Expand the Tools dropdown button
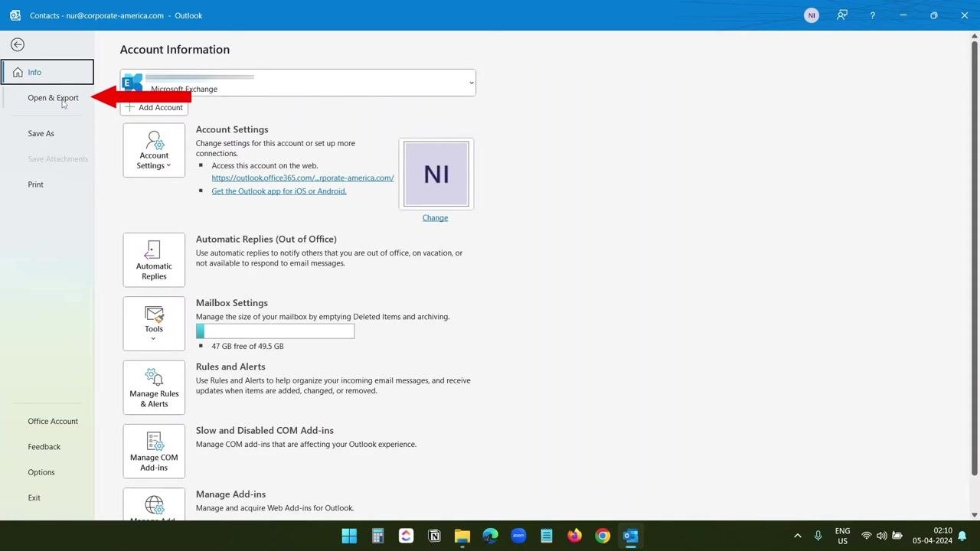The image size is (980, 551). coord(154,324)
